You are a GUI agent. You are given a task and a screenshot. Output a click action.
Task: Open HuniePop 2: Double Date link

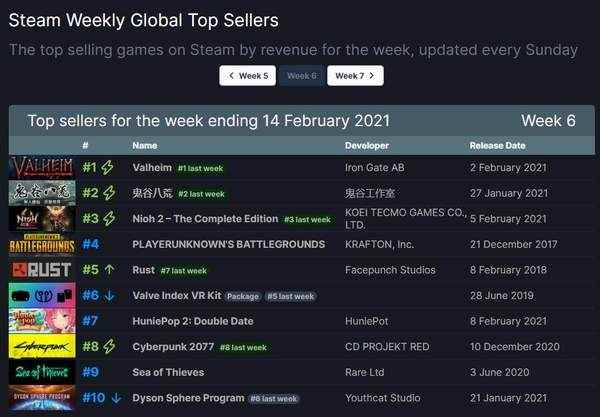192,321
